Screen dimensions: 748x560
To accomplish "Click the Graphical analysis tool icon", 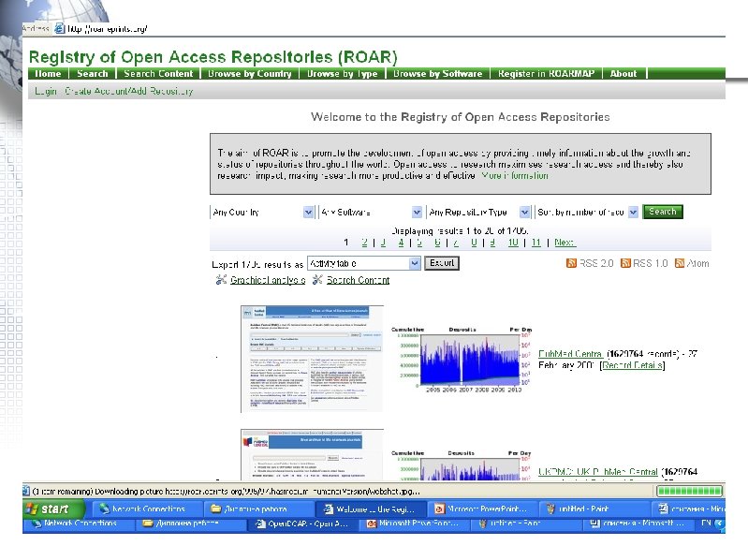I will coord(221,280).
